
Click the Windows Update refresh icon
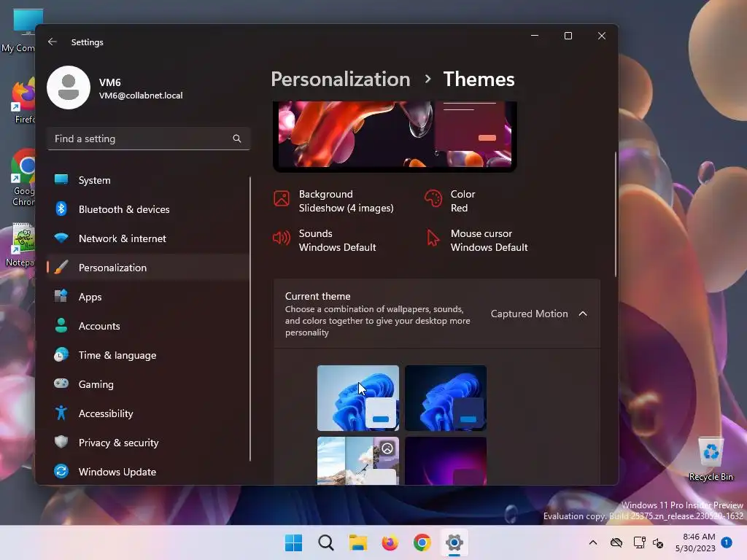61,472
